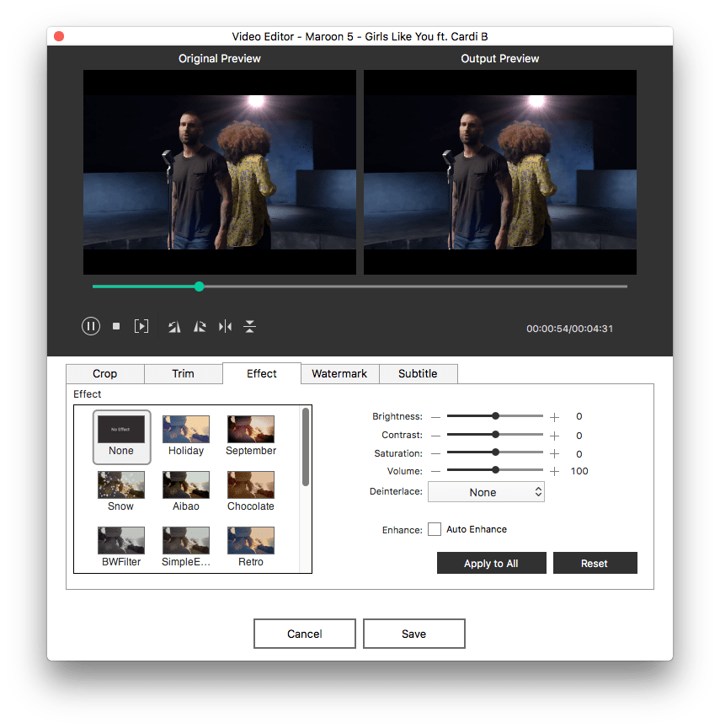Increase saturation with the plus icon

pos(554,453)
